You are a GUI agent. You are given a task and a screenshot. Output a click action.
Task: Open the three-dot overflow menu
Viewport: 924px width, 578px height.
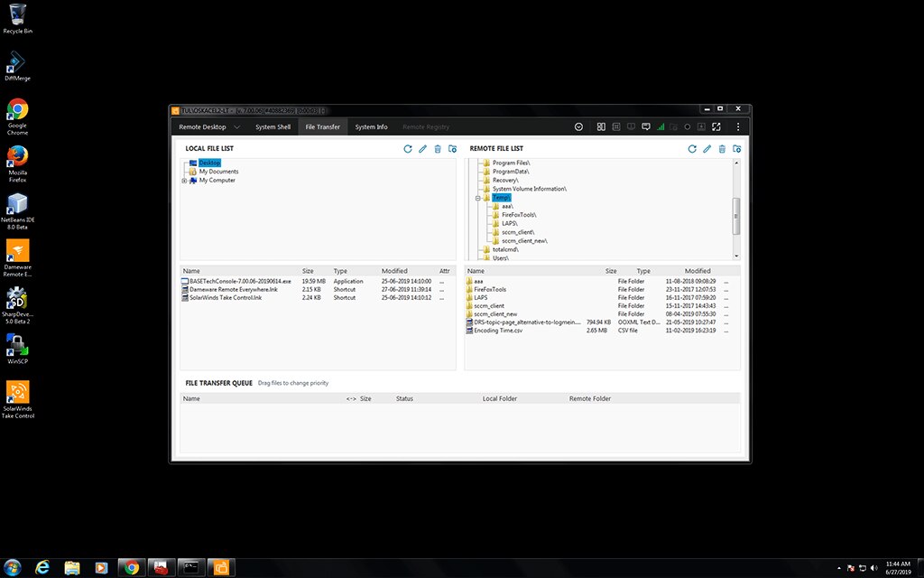tap(738, 126)
